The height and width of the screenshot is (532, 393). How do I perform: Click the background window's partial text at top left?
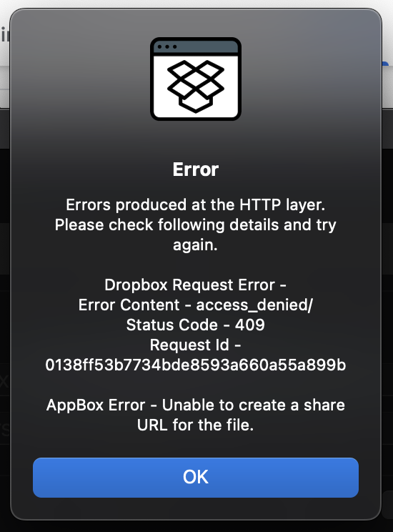coord(5,35)
